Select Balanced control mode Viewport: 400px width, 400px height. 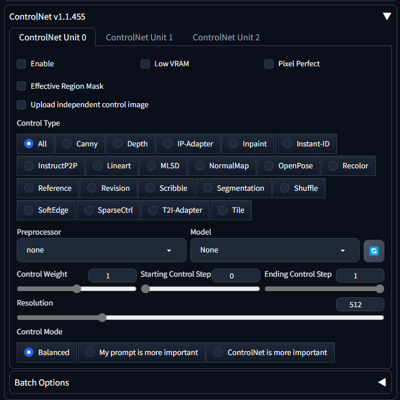47,352
